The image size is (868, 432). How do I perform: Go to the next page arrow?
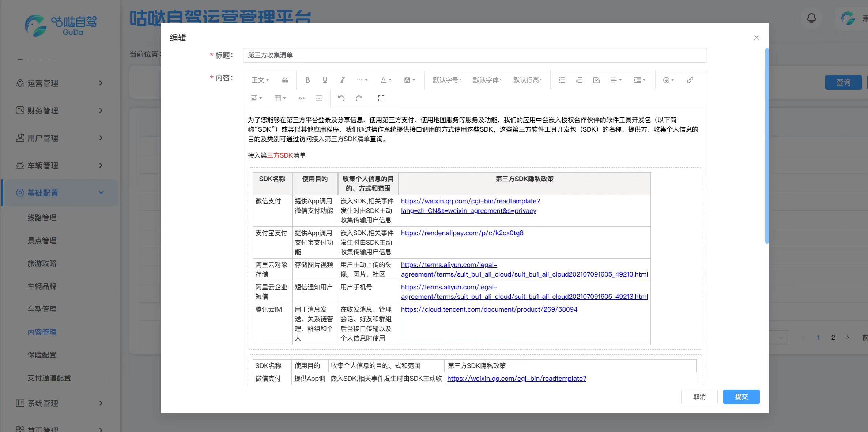848,338
